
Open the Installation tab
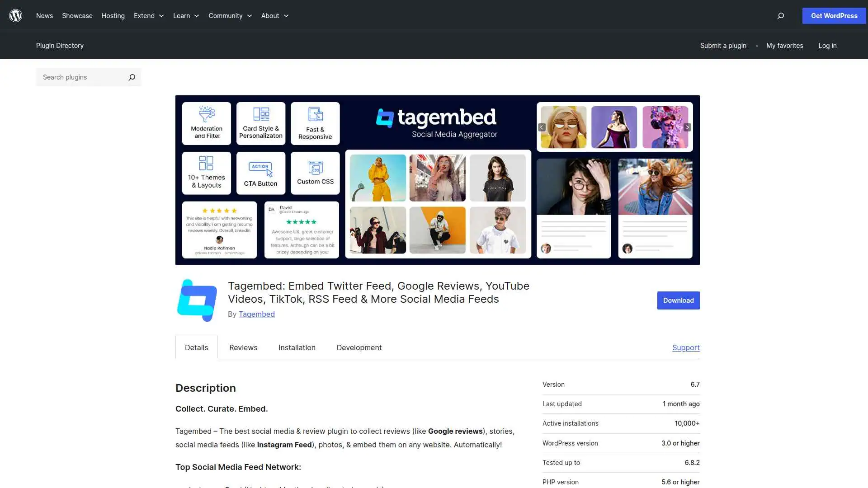[297, 347]
